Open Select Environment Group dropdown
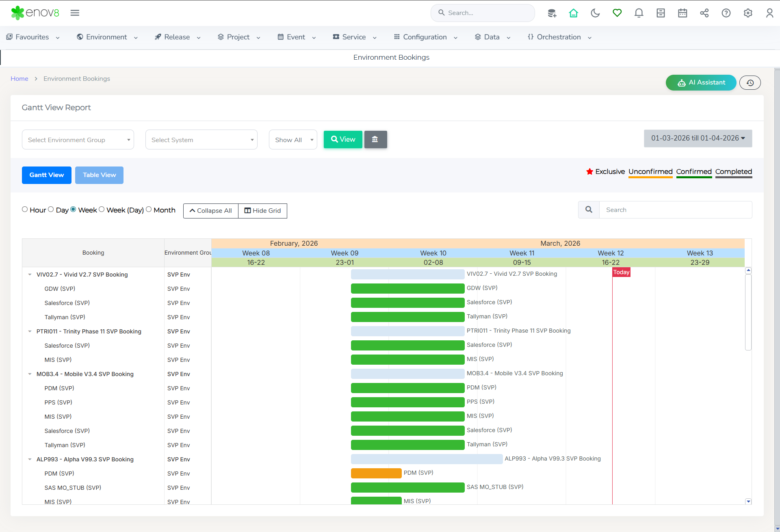The image size is (780, 532). tap(78, 140)
